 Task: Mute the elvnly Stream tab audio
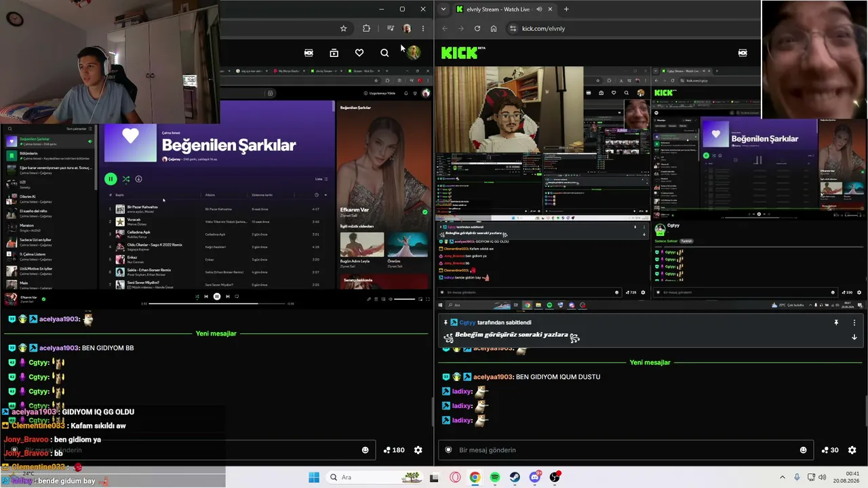(x=539, y=9)
